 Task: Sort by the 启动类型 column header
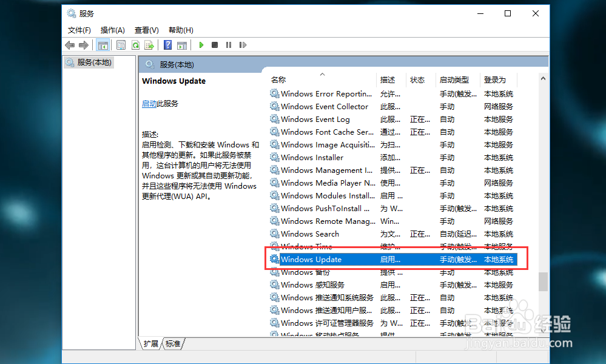(x=454, y=80)
